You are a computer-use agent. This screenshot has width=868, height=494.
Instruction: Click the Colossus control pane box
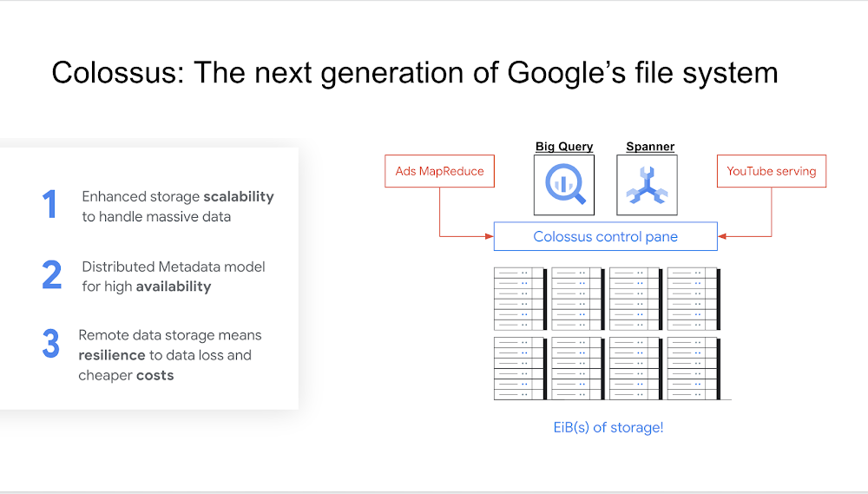tap(606, 236)
